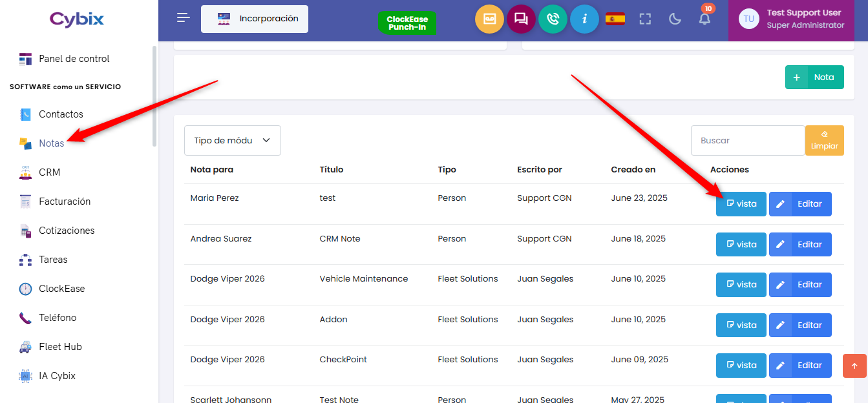Viewport: 868px width, 403px height.
Task: Open Facturación in the sidebar
Action: 55,201
